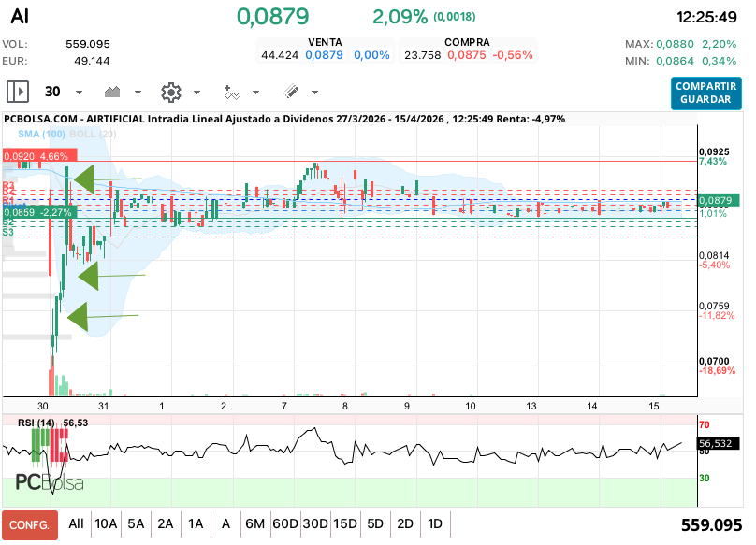This screenshot has width=756, height=545.
Task: Click the red 0,0920 price level marker
Action: point(36,156)
